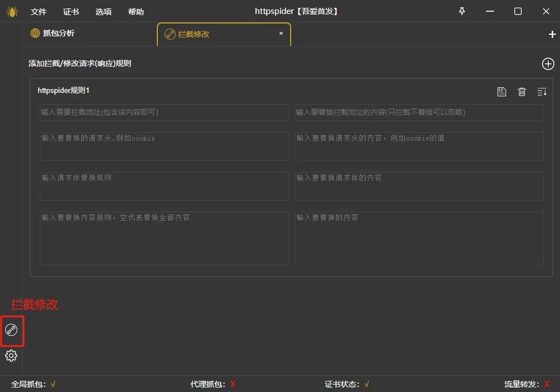Focus the replacement address content field
Image resolution: width=560 pixels, height=392 pixels.
click(419, 113)
